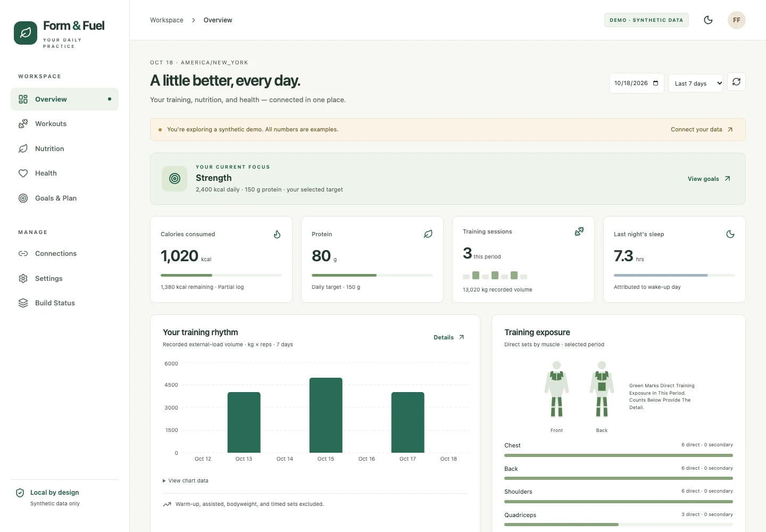Click the Calories consumed progress bar
The height and width of the screenshot is (532, 766).
(x=221, y=275)
